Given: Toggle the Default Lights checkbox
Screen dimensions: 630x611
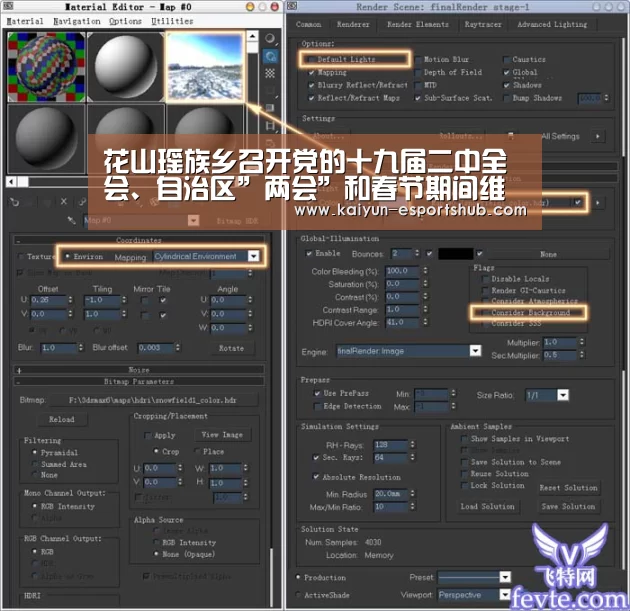Looking at the screenshot, I should (x=311, y=59).
